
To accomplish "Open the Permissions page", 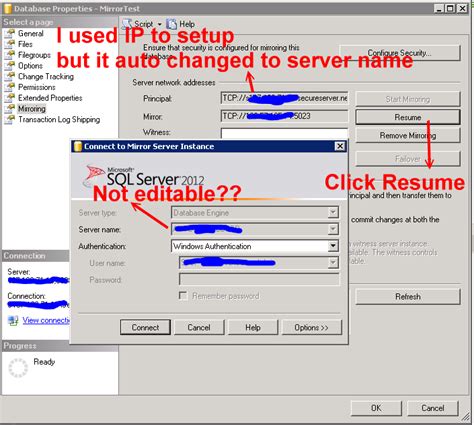I will click(36, 87).
